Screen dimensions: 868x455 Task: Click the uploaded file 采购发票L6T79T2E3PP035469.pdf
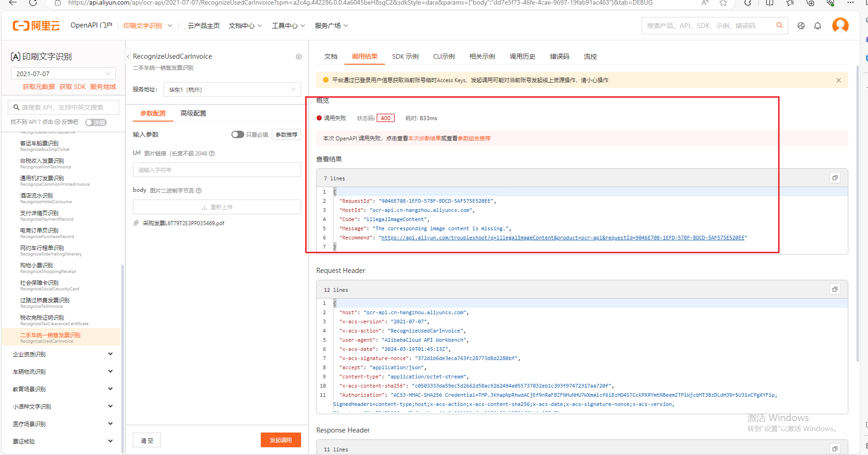pyautogui.click(x=183, y=223)
